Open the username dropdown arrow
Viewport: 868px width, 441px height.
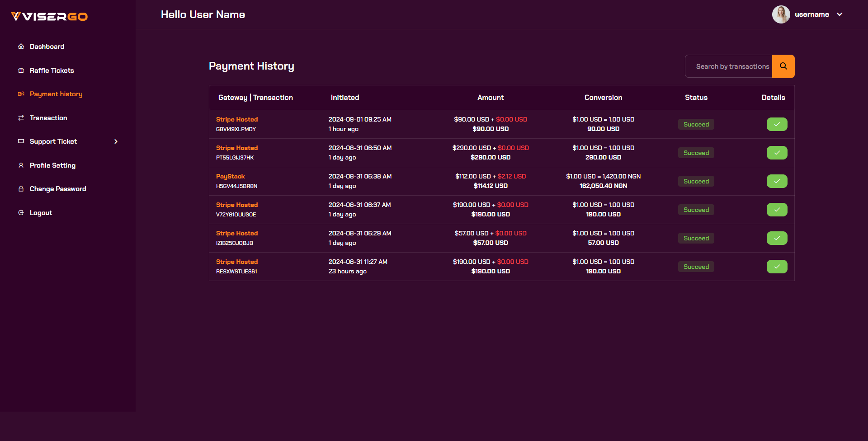tap(840, 14)
